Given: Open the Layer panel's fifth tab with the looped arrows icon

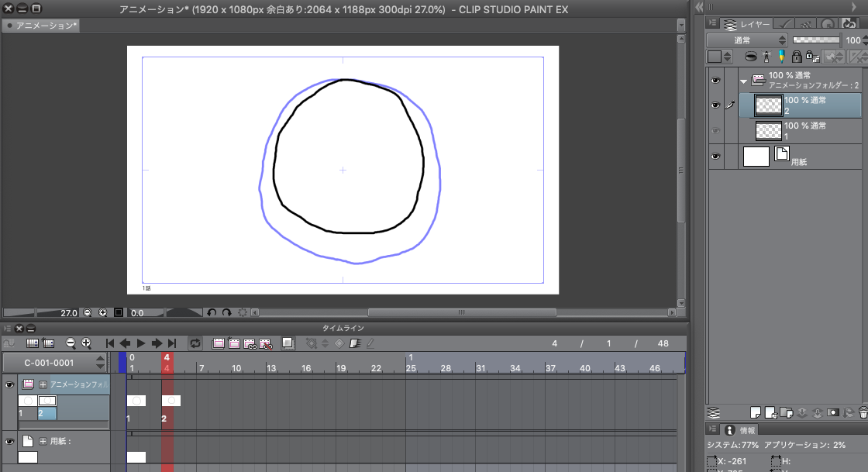Looking at the screenshot, I should click(x=849, y=24).
